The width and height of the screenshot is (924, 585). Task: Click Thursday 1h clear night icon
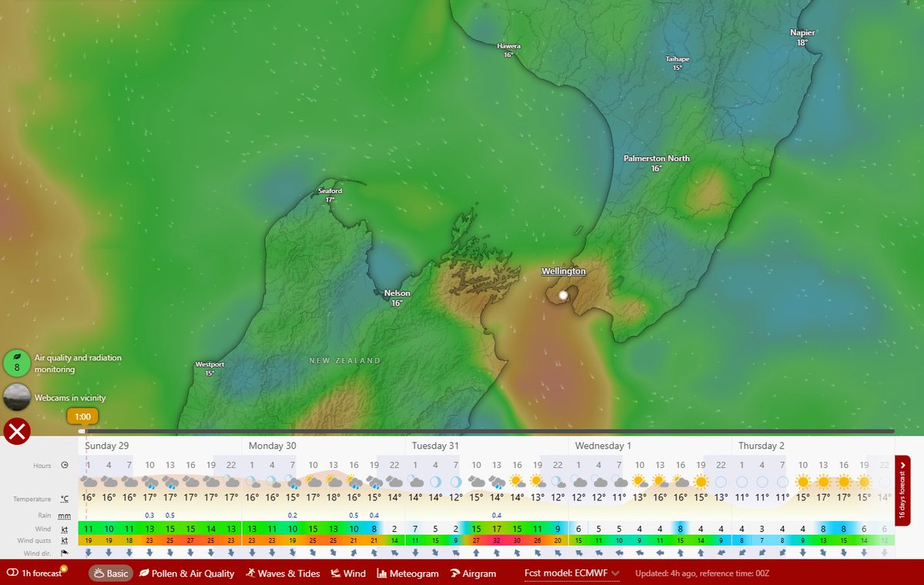coord(742,482)
